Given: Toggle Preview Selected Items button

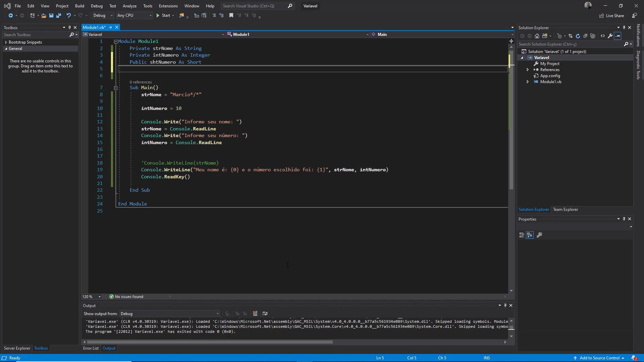Looking at the screenshot, I should 618,36.
